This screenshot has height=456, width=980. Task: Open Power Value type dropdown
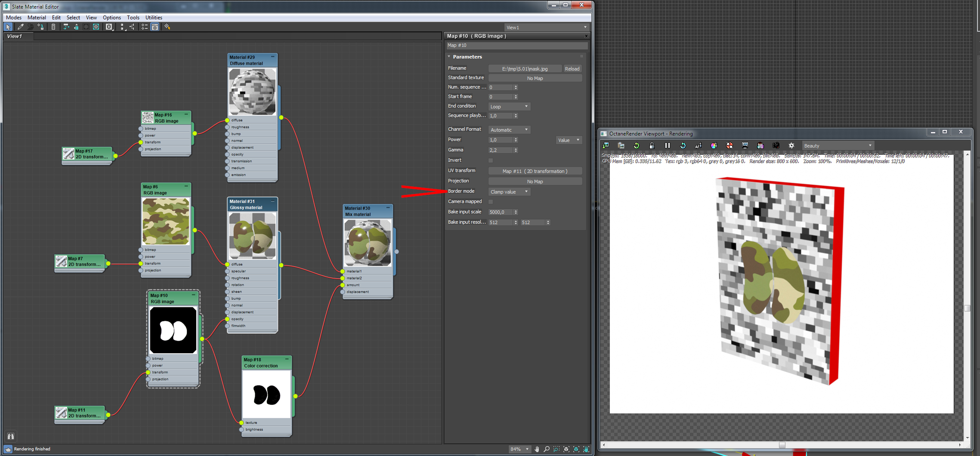pyautogui.click(x=569, y=140)
